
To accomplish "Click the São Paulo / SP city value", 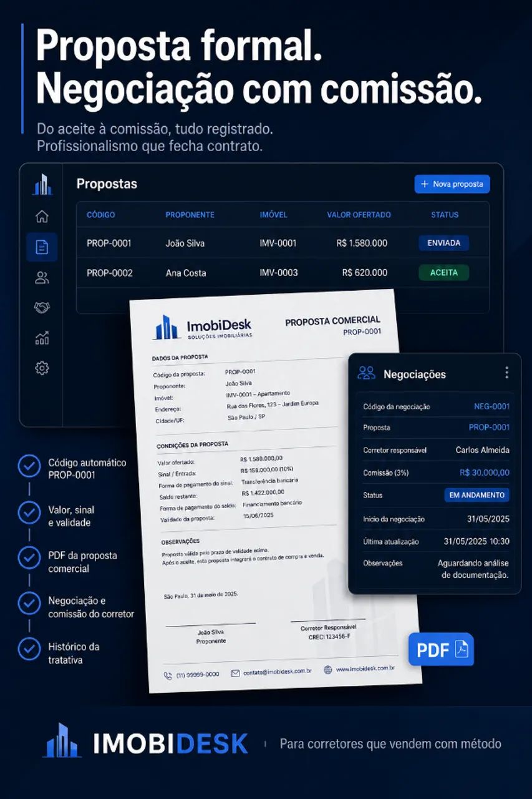I will (x=247, y=416).
